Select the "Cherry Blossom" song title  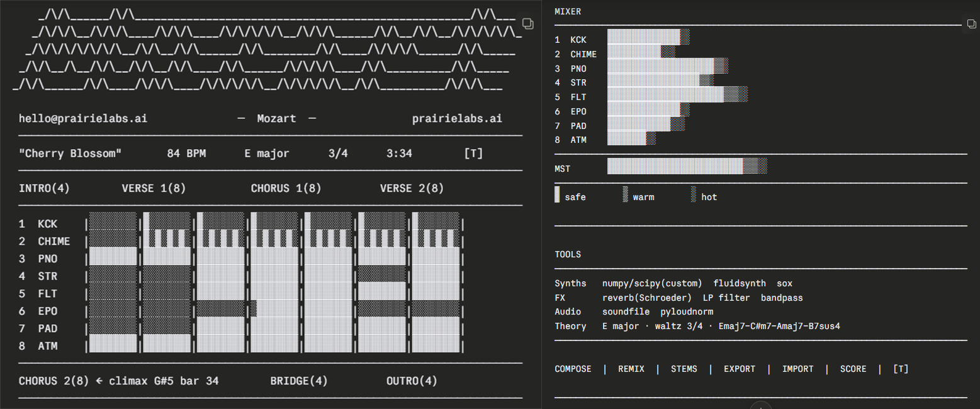point(70,154)
